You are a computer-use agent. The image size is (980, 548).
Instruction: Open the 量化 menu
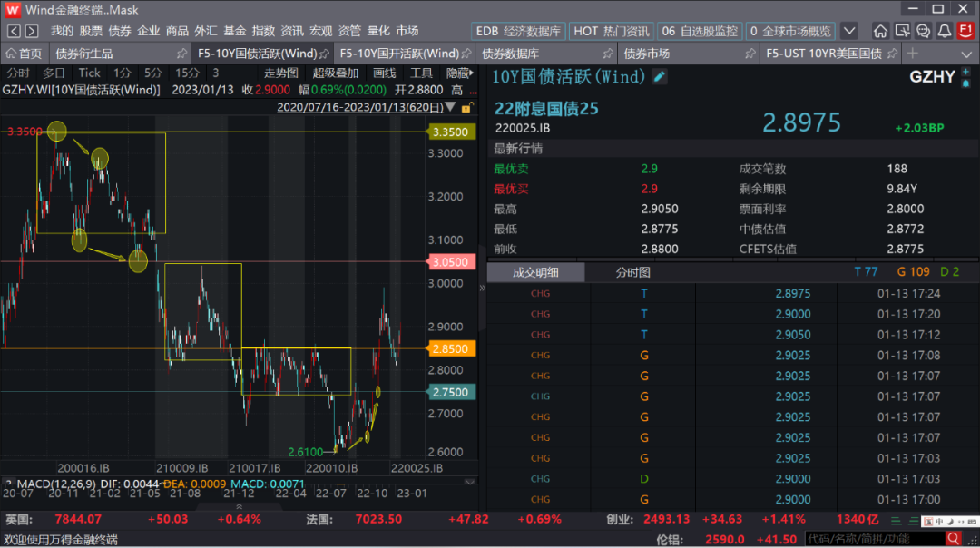[378, 31]
